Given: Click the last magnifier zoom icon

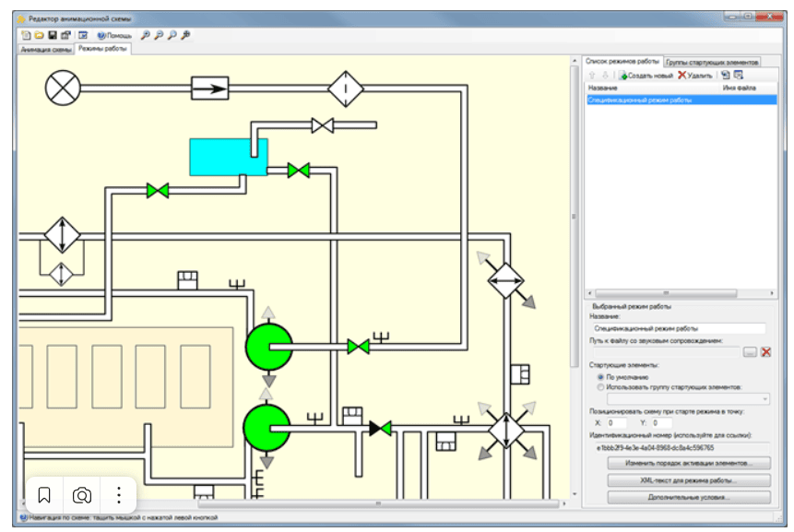Looking at the screenshot, I should point(185,35).
